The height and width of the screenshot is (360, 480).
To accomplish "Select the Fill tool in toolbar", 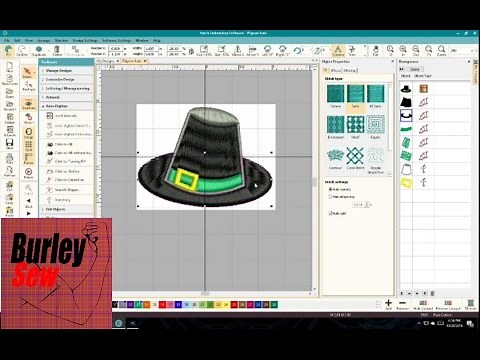I will point(8,50).
